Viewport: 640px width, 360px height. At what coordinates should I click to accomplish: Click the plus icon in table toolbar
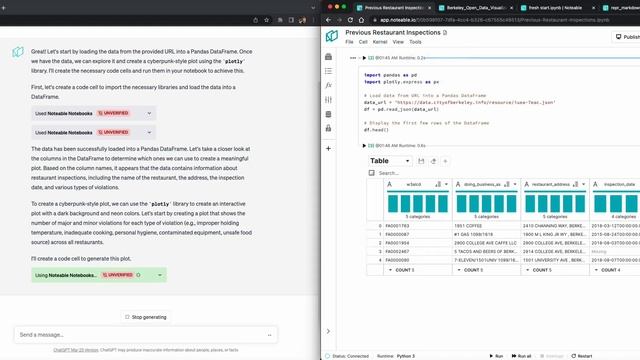point(445,161)
